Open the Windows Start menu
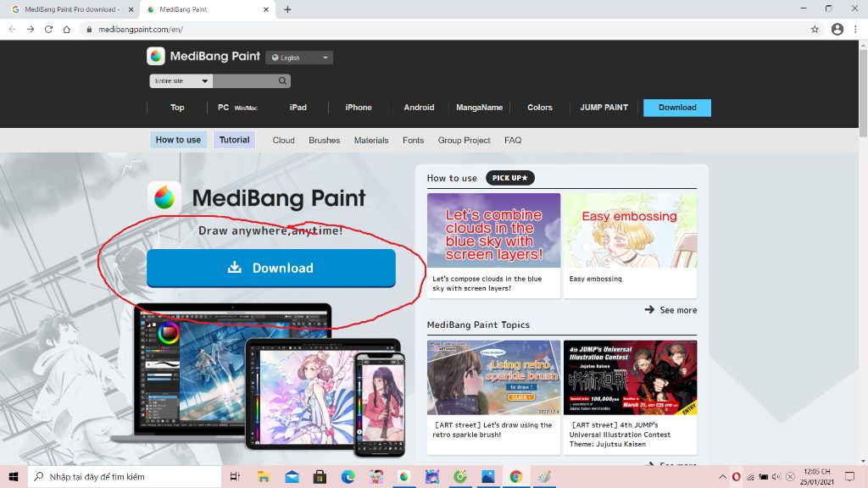868x488 pixels. coord(14,476)
